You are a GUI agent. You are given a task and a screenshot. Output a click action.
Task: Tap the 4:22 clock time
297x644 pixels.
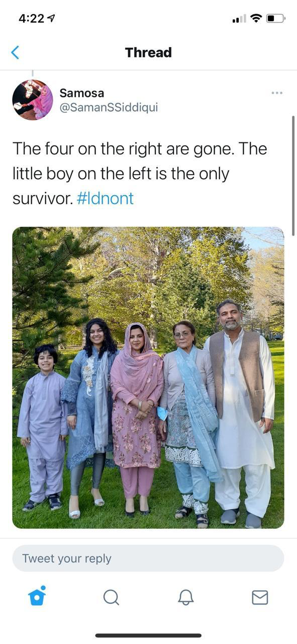tap(31, 19)
